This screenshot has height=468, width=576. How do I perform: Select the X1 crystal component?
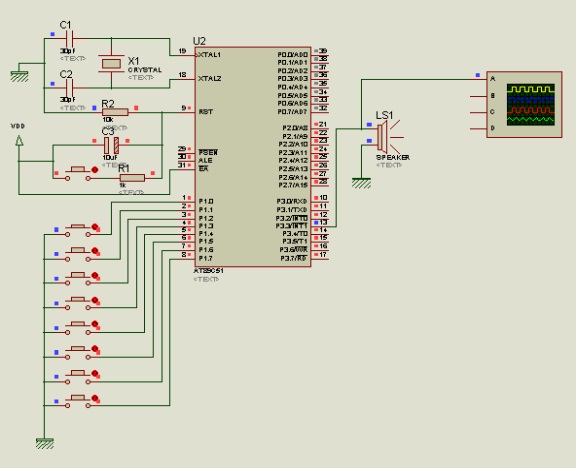click(111, 64)
